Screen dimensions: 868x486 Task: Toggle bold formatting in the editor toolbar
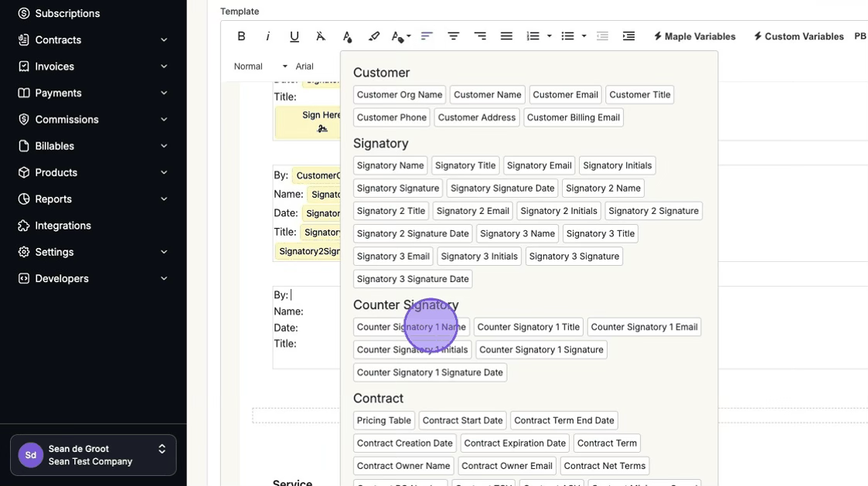(241, 36)
